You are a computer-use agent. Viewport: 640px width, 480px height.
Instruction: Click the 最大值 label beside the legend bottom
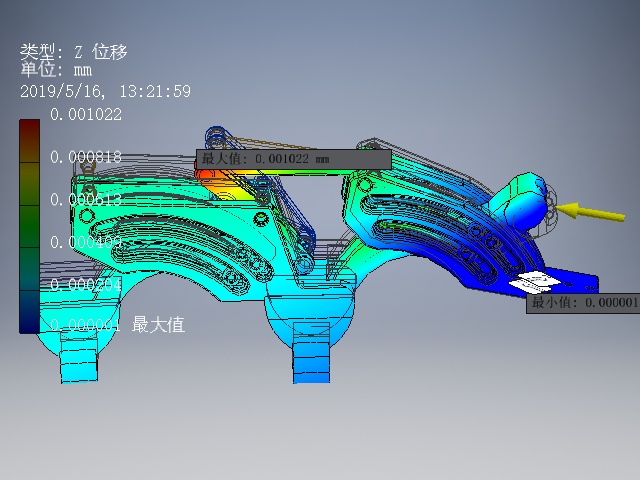158,325
